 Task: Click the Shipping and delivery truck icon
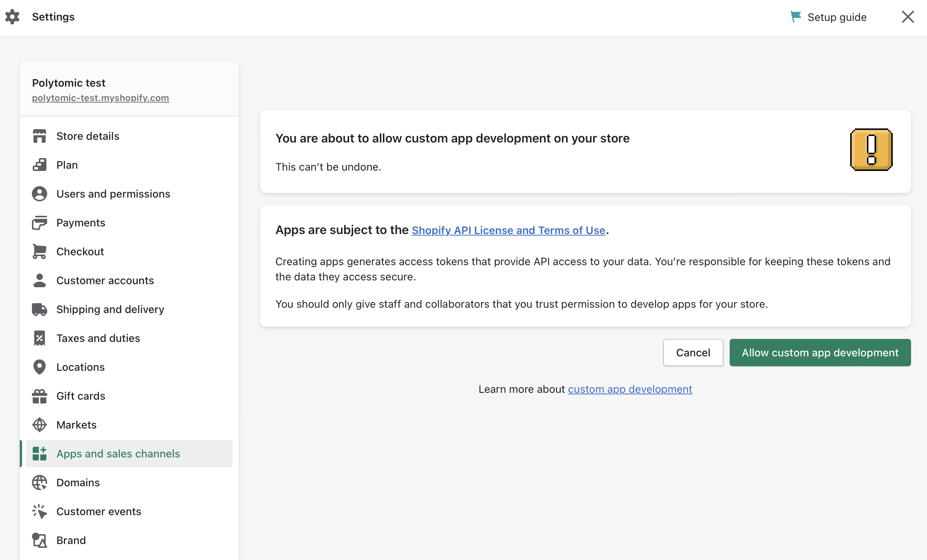40,309
